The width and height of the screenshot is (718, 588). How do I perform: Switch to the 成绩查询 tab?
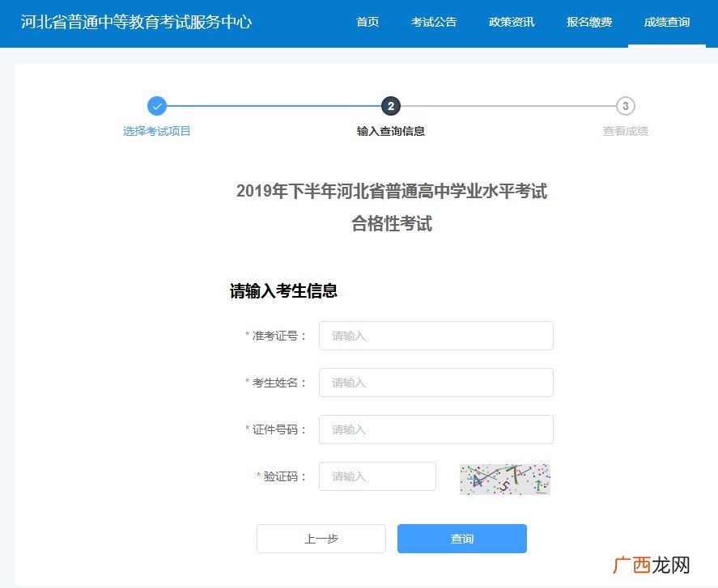tap(667, 22)
